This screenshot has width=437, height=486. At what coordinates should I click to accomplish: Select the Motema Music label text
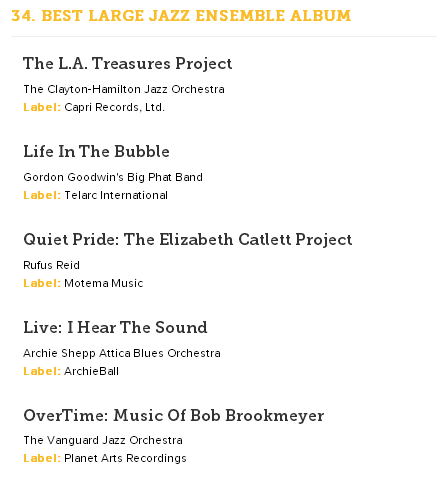pyautogui.click(x=104, y=283)
